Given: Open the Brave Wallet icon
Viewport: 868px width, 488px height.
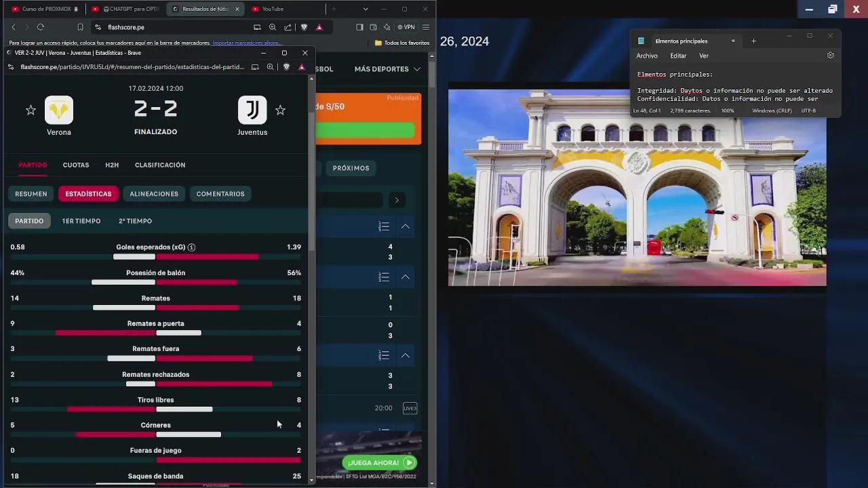Looking at the screenshot, I should pyautogui.click(x=373, y=27).
